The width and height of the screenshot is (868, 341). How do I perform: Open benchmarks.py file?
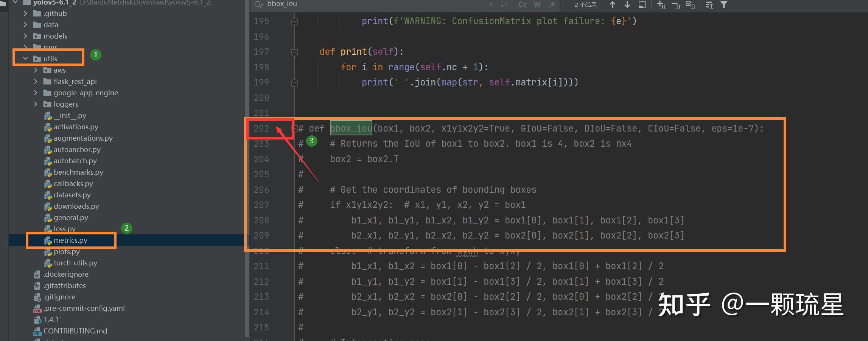[x=78, y=172]
